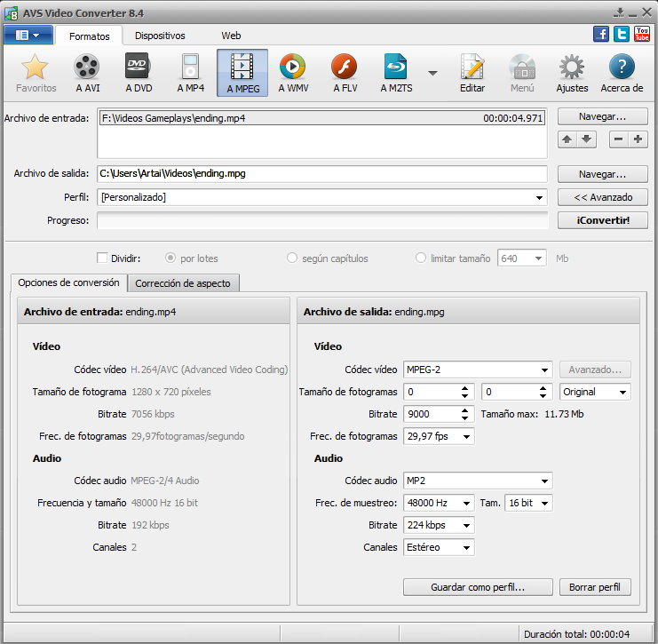Increase video bitrate 9000 stepper up
Screen dimensions: 658x644
click(464, 410)
